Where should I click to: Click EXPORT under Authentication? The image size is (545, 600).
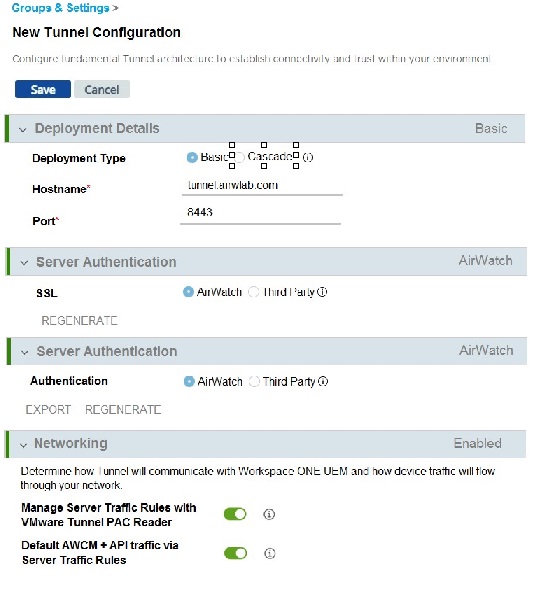[48, 410]
